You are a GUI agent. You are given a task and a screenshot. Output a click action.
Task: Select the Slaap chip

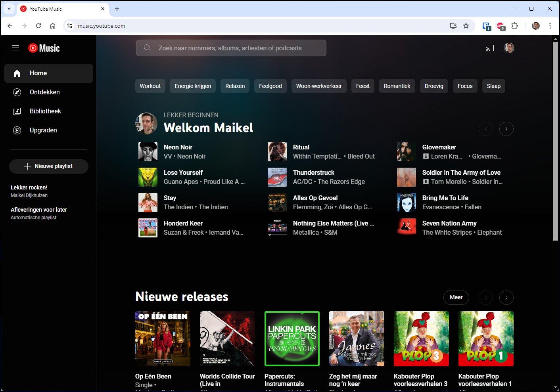coord(494,86)
